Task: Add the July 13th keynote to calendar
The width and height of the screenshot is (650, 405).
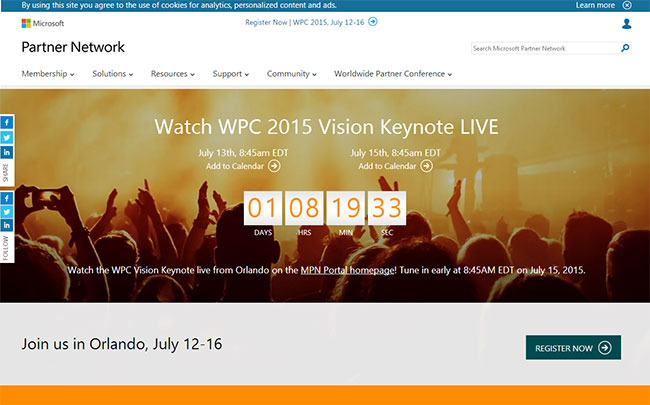Action: 240,166
